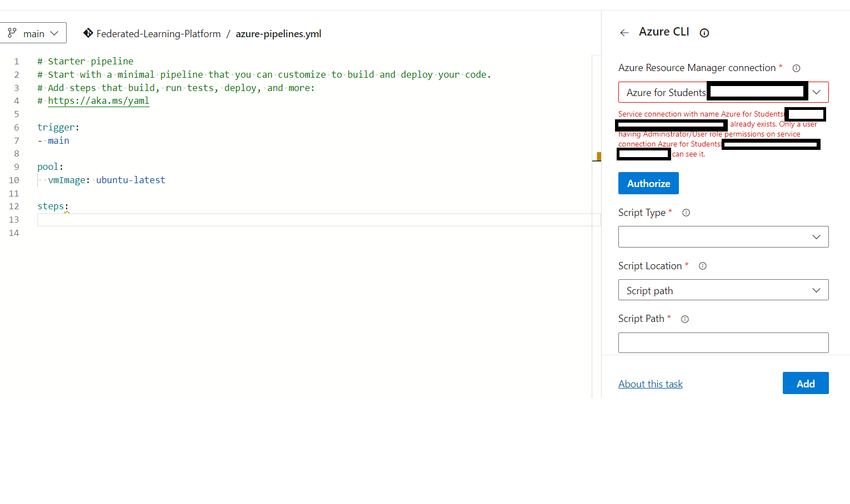Click the Azure Repos icon before Federated-Learning-Platform

(88, 33)
